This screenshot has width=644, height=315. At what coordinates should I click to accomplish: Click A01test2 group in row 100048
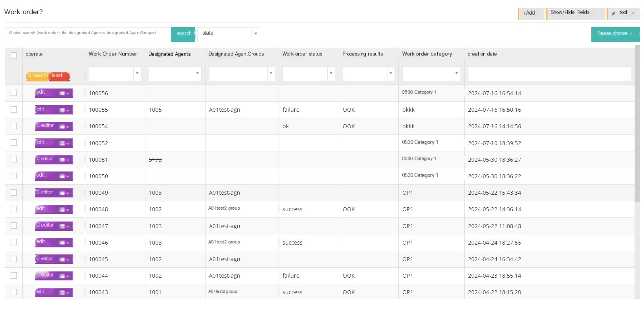tap(224, 208)
